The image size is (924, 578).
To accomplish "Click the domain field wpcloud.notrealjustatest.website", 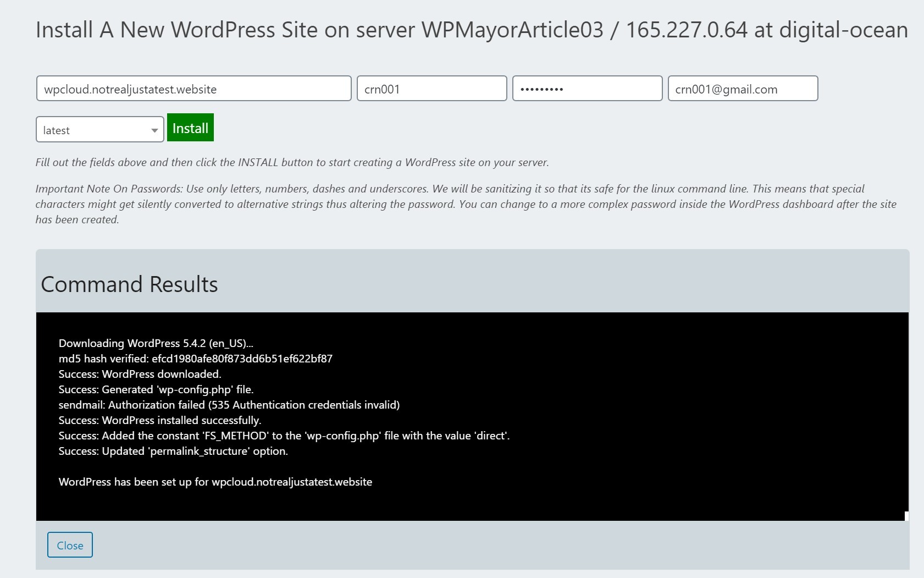I will [x=193, y=89].
